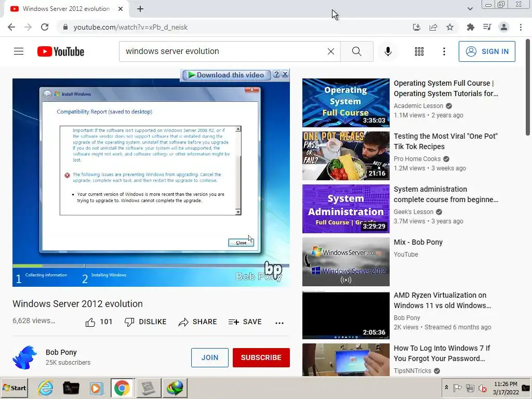This screenshot has width=532, height=399.
Task: Show hidden tray icons arrow
Action: pyautogui.click(x=446, y=388)
